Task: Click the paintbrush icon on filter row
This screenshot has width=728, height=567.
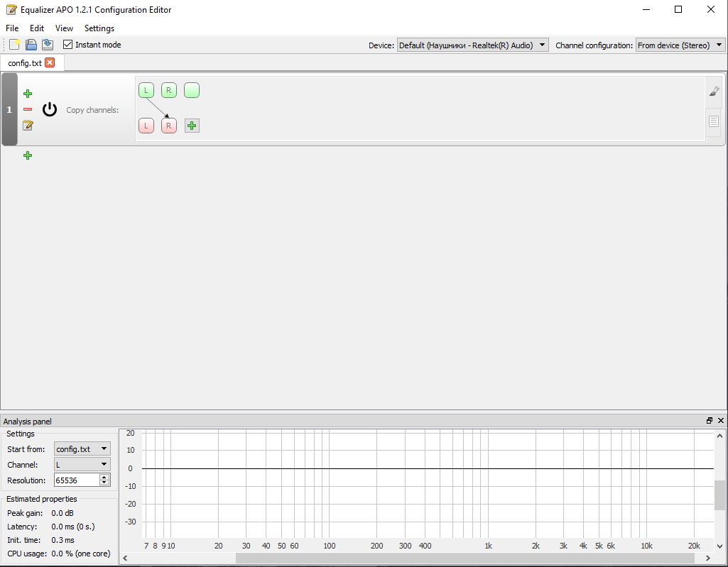Action: click(x=715, y=91)
